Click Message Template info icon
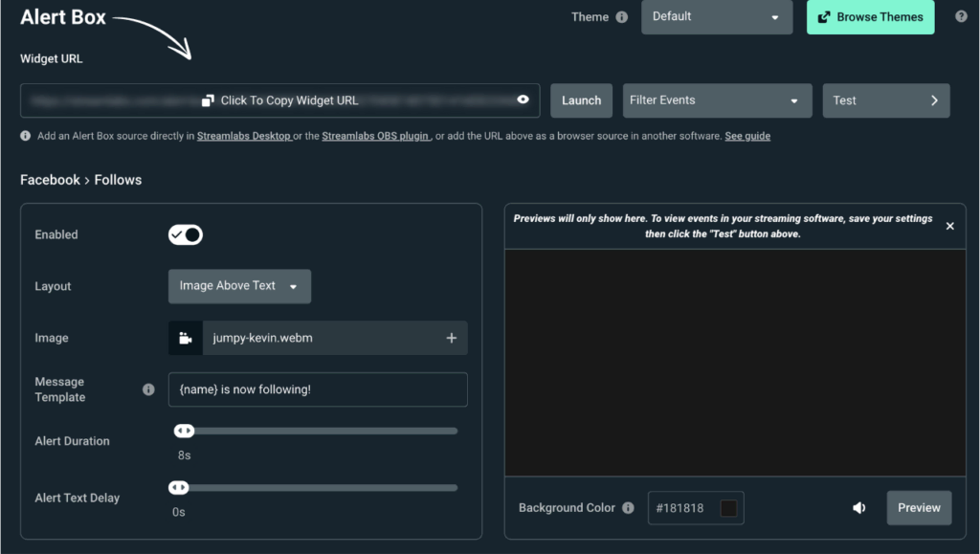This screenshot has width=980, height=554. coord(148,389)
